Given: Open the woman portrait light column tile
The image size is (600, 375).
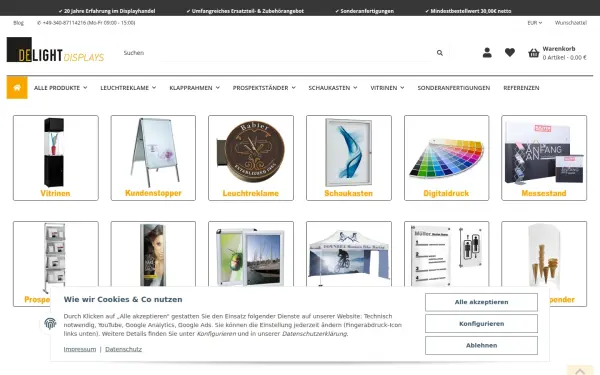Looking at the screenshot, I should coord(153,254).
